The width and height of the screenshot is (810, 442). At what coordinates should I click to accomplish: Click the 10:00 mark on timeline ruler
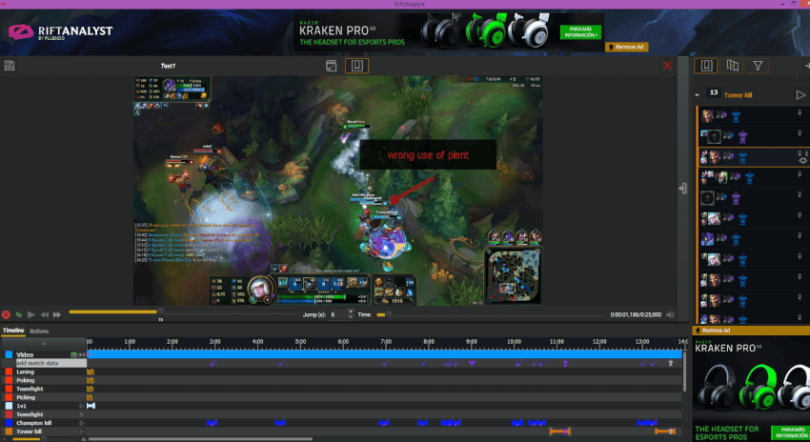click(513, 342)
